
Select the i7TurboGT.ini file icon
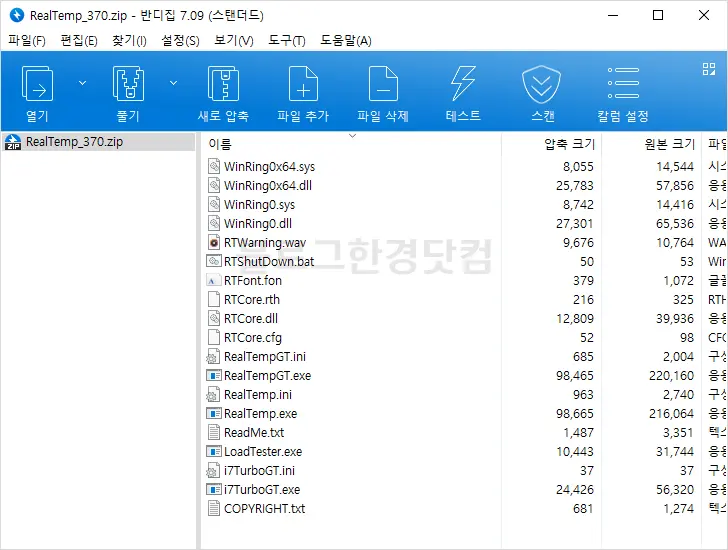[213, 471]
